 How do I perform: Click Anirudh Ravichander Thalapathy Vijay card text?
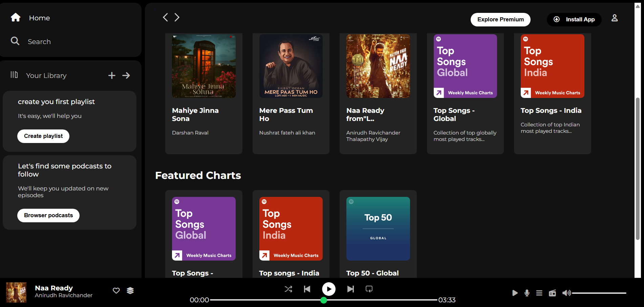373,136
